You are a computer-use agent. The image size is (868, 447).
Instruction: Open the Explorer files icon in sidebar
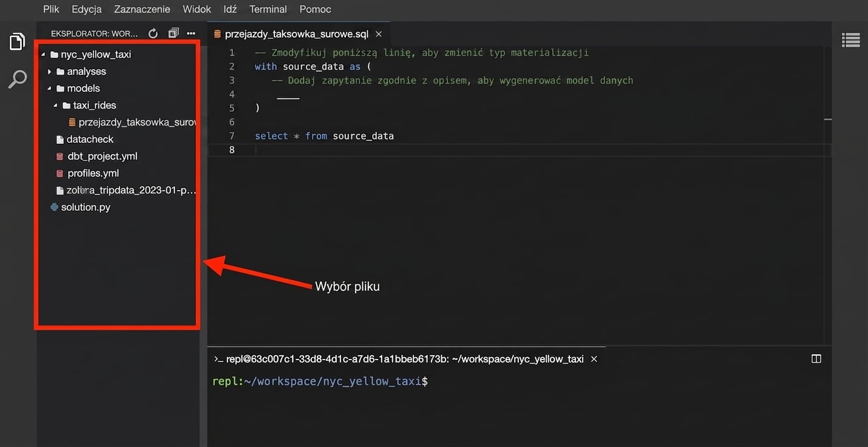tap(17, 42)
